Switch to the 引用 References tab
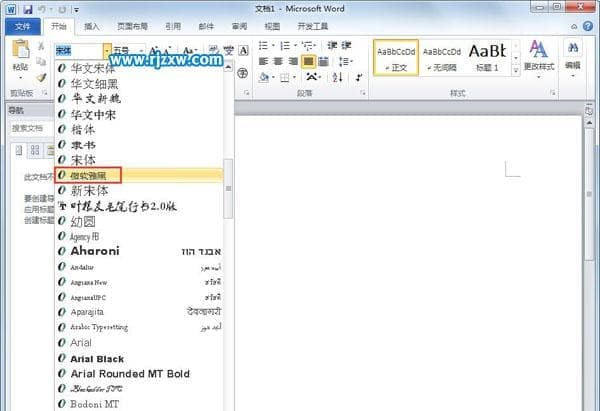Image resolution: width=600 pixels, height=411 pixels. coord(173,26)
